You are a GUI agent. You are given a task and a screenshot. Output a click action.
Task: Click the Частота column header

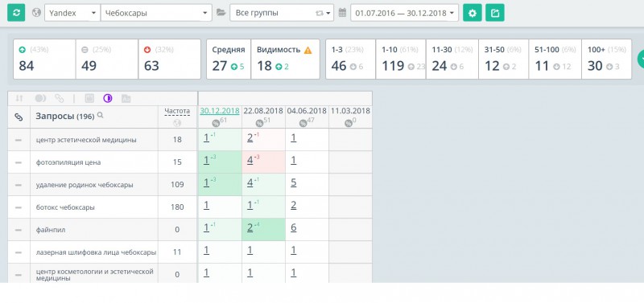177,111
